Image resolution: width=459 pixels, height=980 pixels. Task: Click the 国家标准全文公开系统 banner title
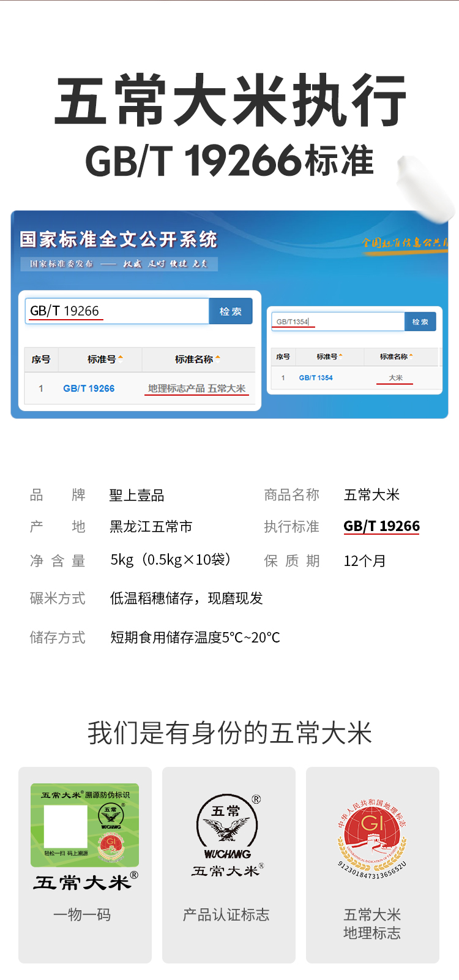coord(119,239)
